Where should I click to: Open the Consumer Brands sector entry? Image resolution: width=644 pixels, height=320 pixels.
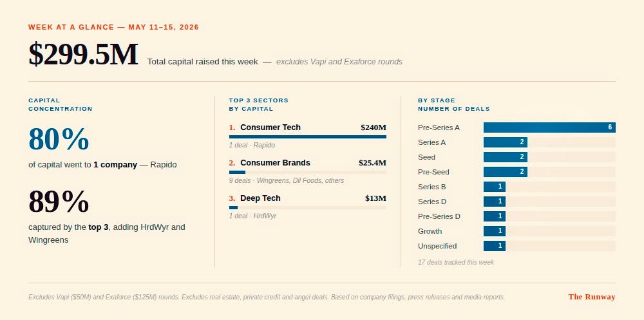point(308,171)
